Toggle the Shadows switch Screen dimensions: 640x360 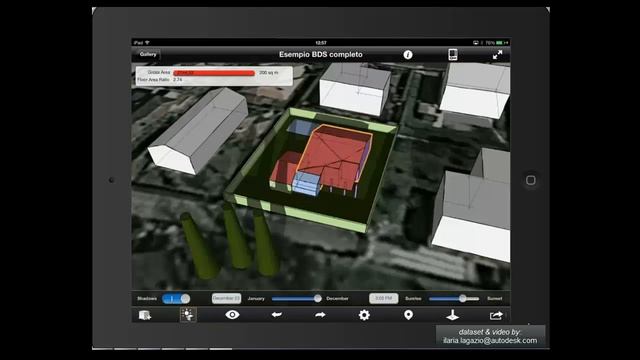click(x=176, y=299)
